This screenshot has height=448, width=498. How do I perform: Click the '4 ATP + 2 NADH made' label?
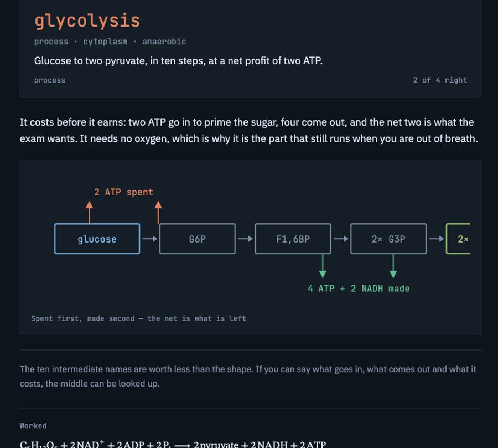359,289
